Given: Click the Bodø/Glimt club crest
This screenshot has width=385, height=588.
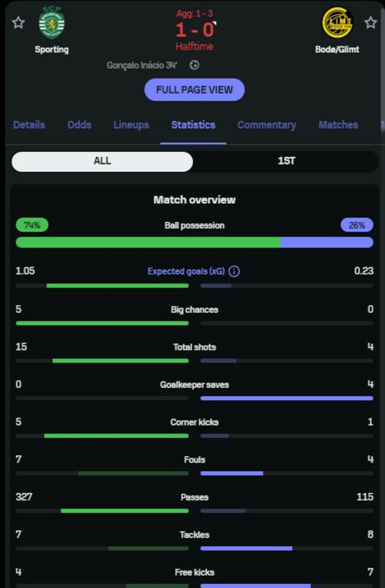Looking at the screenshot, I should click(x=337, y=23).
